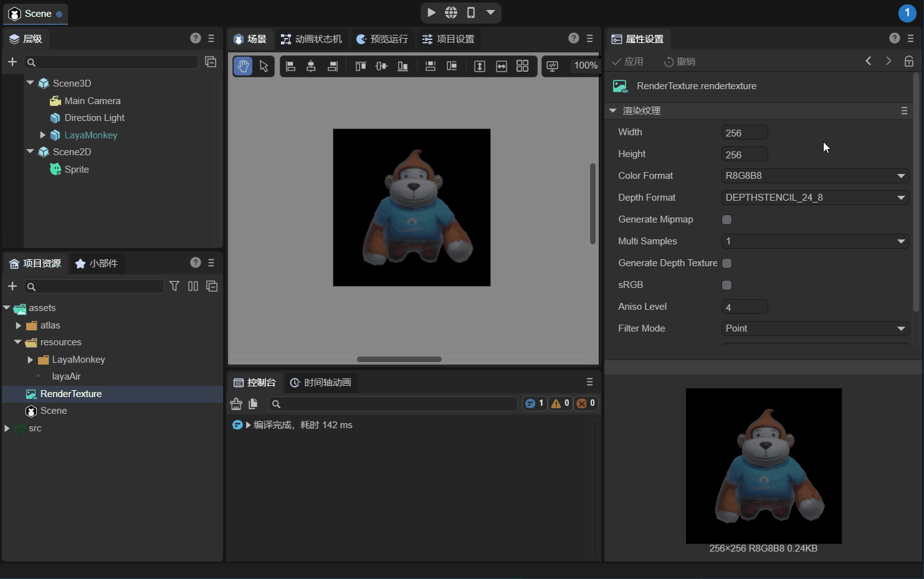
Task: Enable the Generate Depth Texture checkbox
Action: coord(726,263)
